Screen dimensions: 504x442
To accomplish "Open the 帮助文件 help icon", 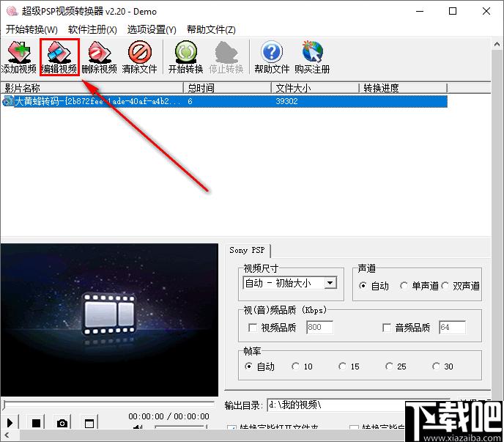I will point(272,58).
